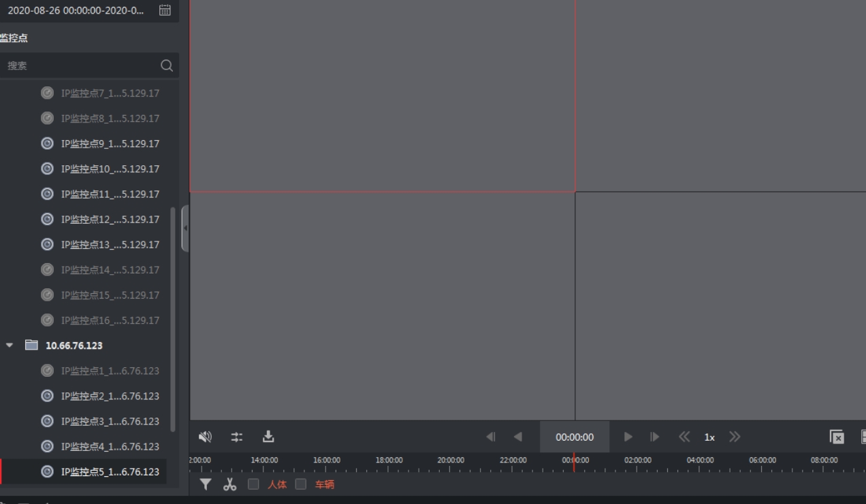Click the 10.66.76.123 folder icon

pyautogui.click(x=31, y=345)
